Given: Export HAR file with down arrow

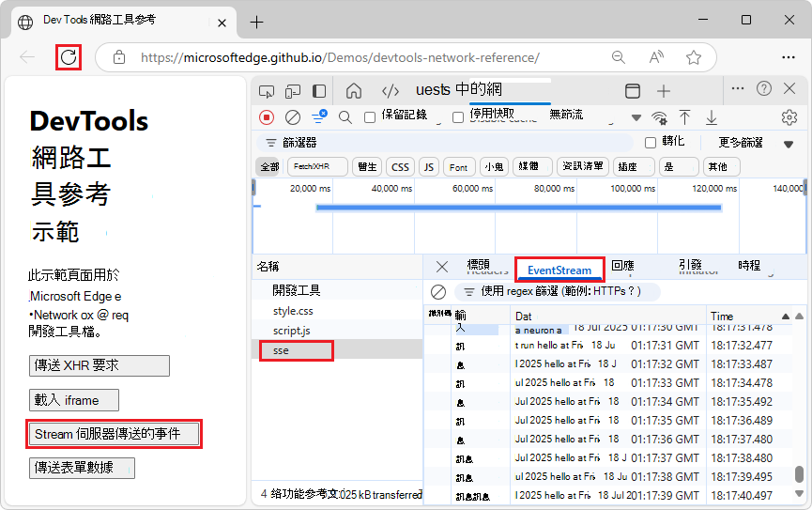Looking at the screenshot, I should pyautogui.click(x=712, y=117).
